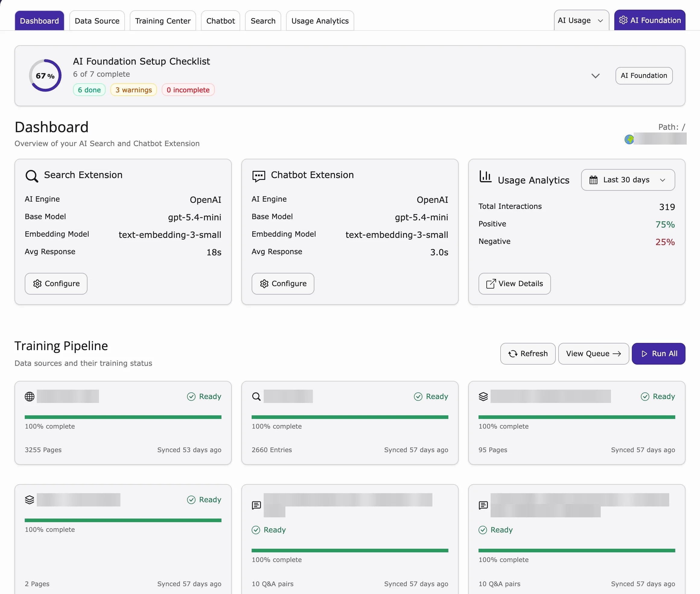Click the Positive 75% value
The height and width of the screenshot is (594, 700).
point(665,224)
